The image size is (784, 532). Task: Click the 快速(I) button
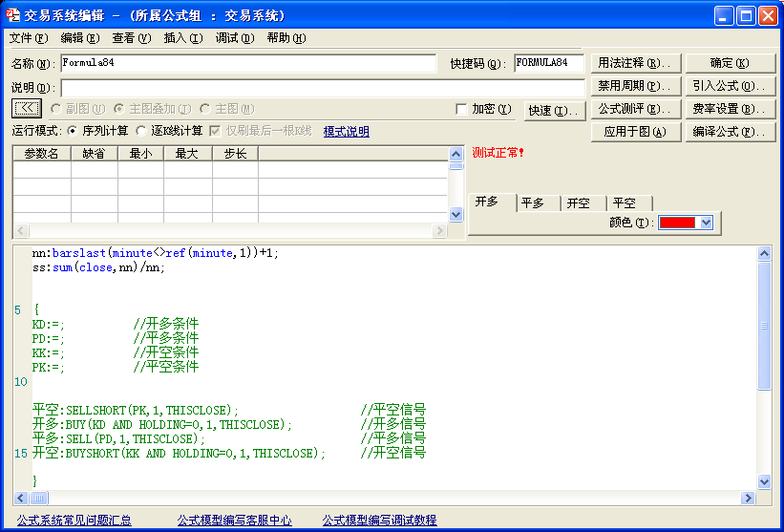click(555, 111)
